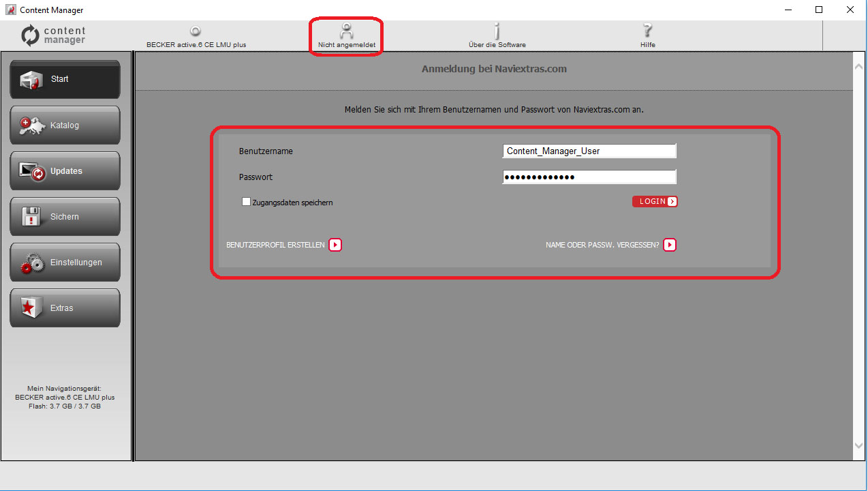Click the Passwort field label
This screenshot has height=491, width=868.
[255, 177]
